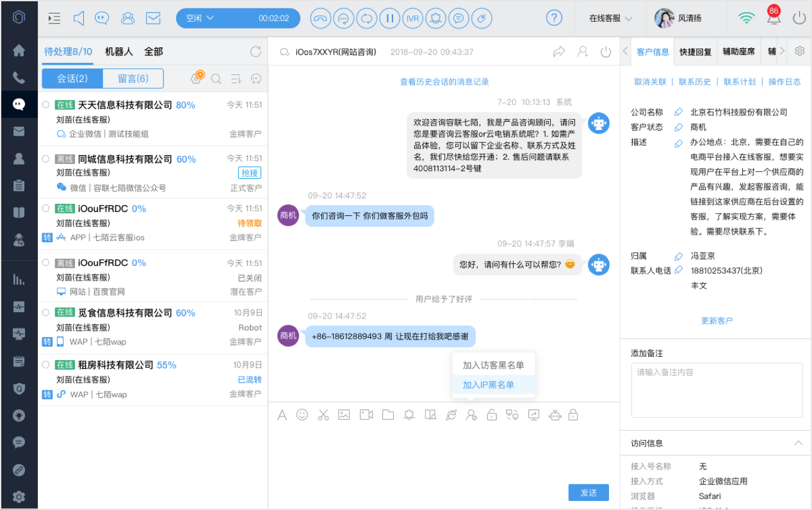Click the left arrow of the right panel tabs
Viewport: 812px width, 510px height.
pyautogui.click(x=626, y=52)
